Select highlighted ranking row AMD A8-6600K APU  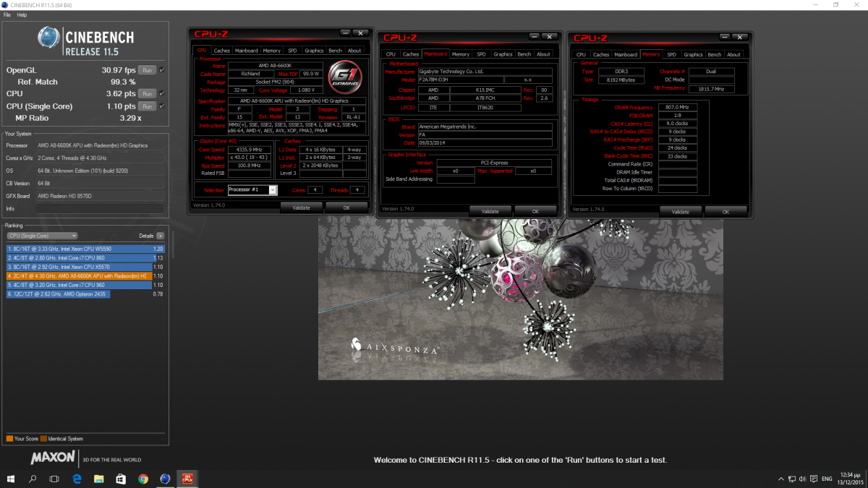(x=85, y=276)
